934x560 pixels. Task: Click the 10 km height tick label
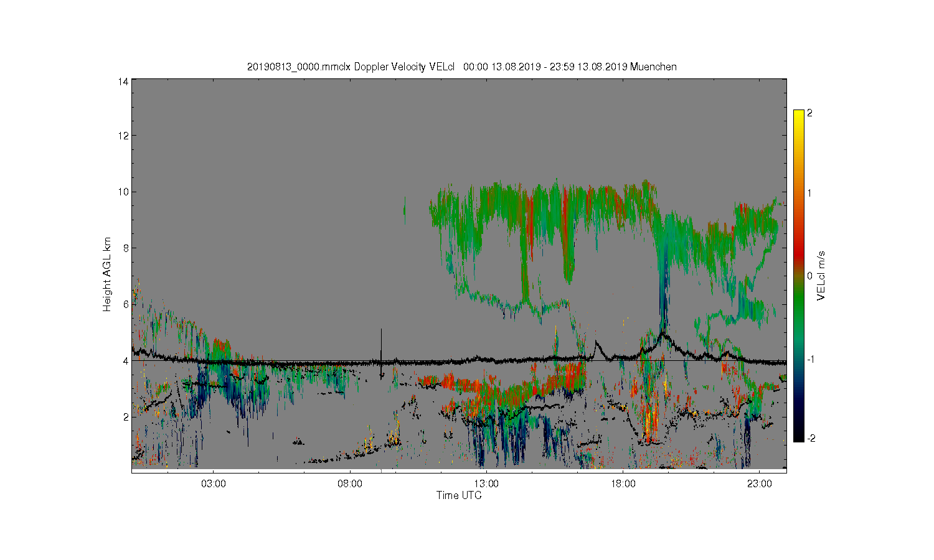[x=123, y=192]
